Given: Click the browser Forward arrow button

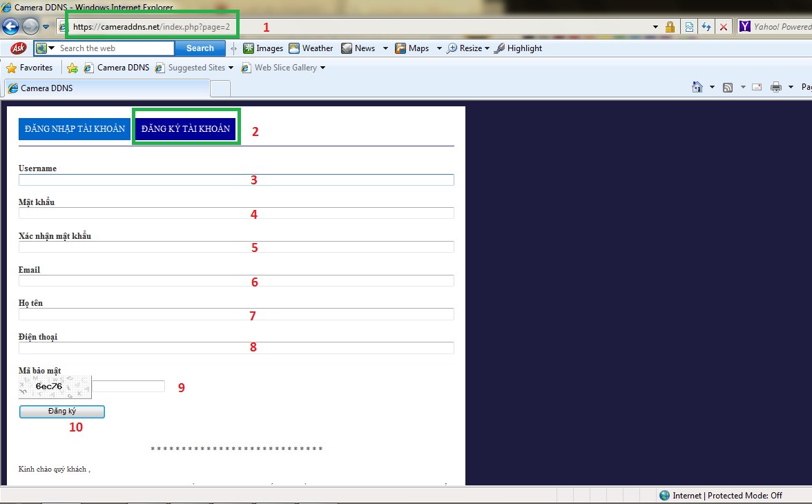Looking at the screenshot, I should pyautogui.click(x=30, y=26).
